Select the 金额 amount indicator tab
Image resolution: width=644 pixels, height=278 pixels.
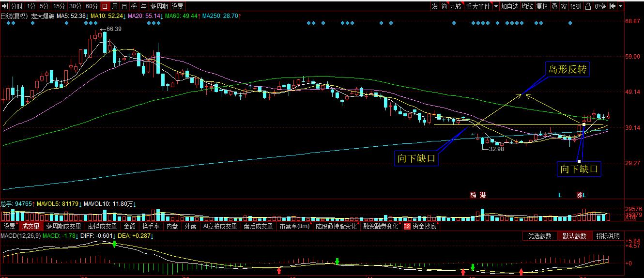[129, 226]
